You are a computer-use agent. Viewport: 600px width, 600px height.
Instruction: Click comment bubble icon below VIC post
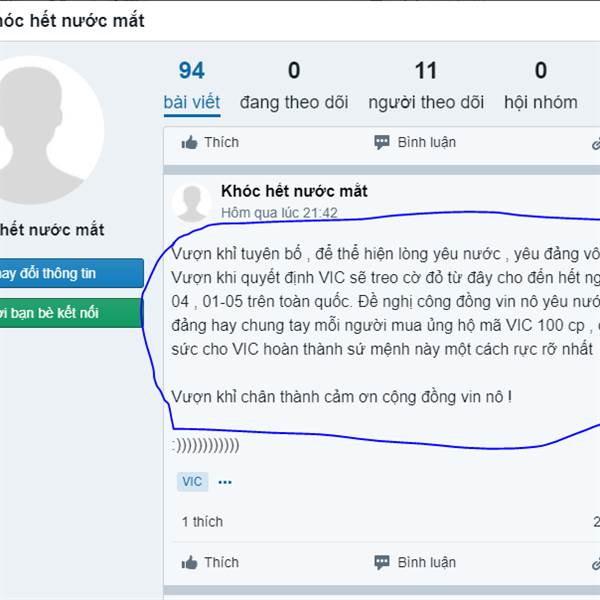382,562
